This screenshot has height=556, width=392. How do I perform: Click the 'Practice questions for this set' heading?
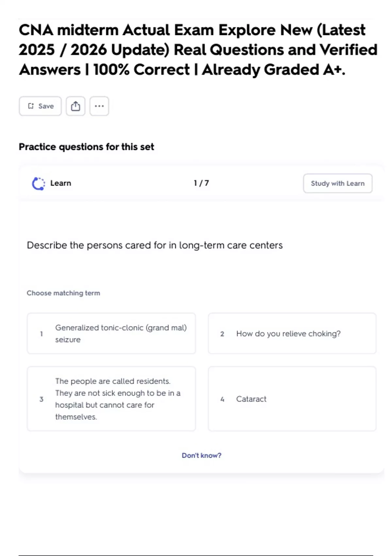pyautogui.click(x=86, y=147)
